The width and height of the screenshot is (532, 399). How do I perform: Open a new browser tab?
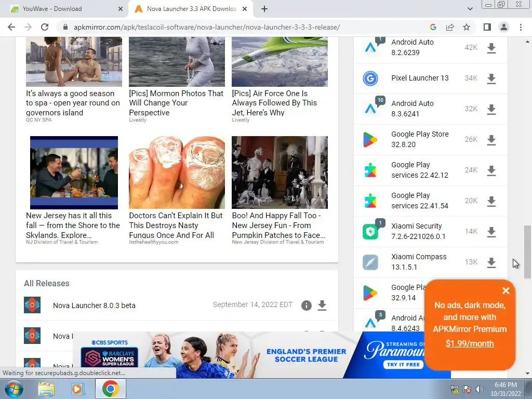[x=264, y=9]
